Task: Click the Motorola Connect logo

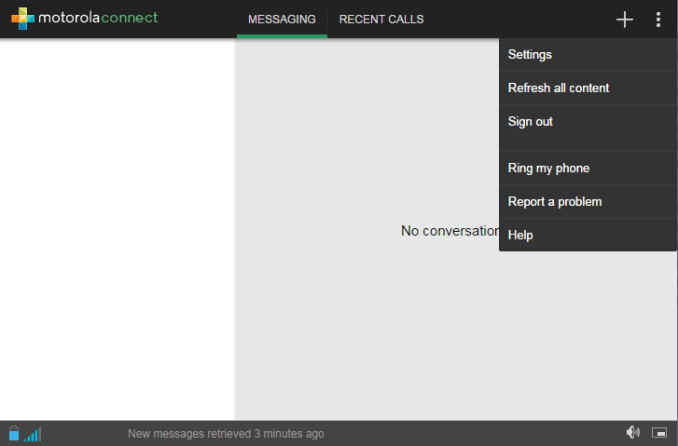Action: pyautogui.click(x=84, y=18)
